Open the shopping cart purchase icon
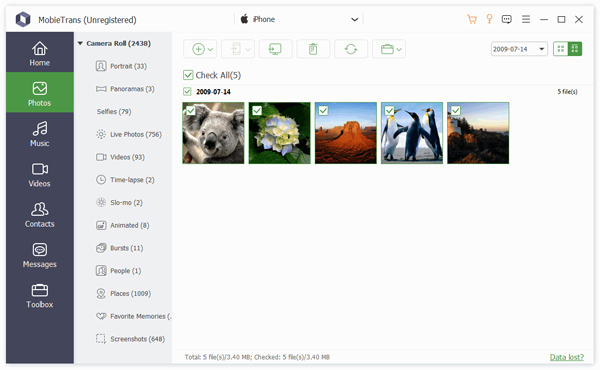 click(472, 19)
